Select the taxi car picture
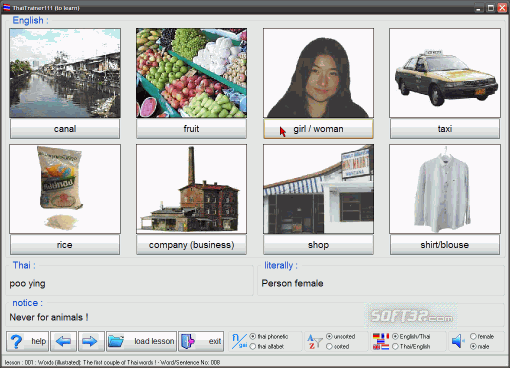 [445, 73]
